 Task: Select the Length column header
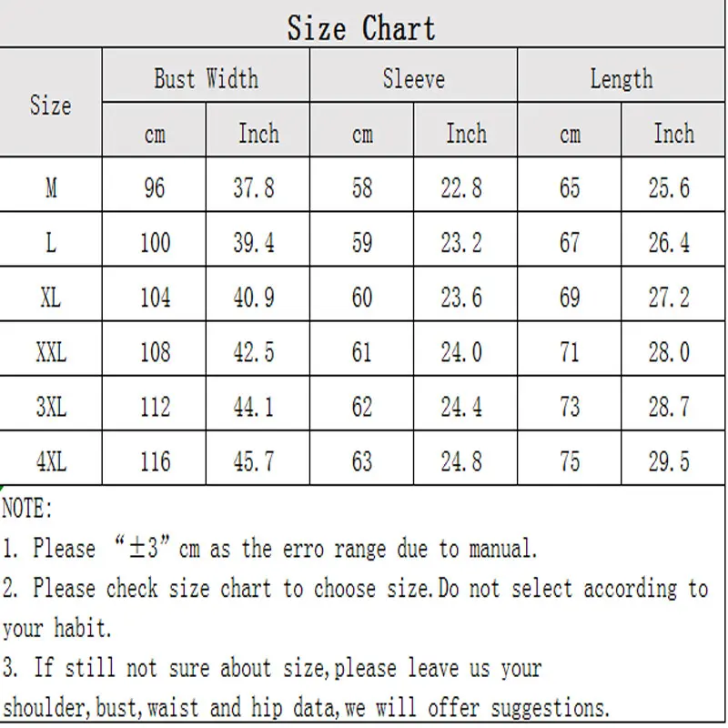(x=622, y=78)
